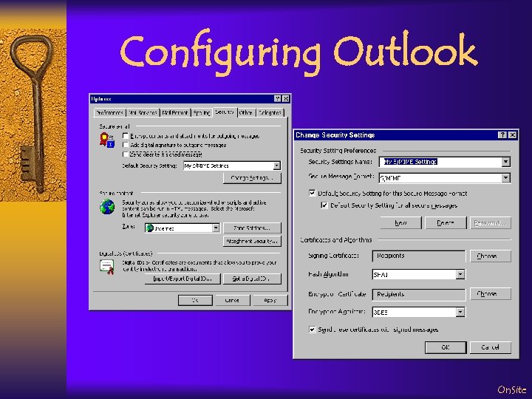Toggle Send these certificates with signed messages
This screenshot has height=399, width=532.
[312, 329]
